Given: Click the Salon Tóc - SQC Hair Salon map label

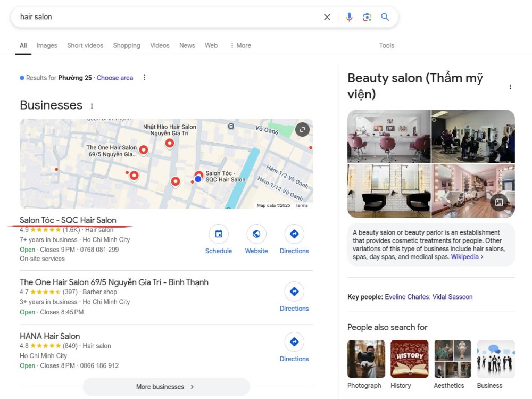Looking at the screenshot, I should click(x=225, y=177).
